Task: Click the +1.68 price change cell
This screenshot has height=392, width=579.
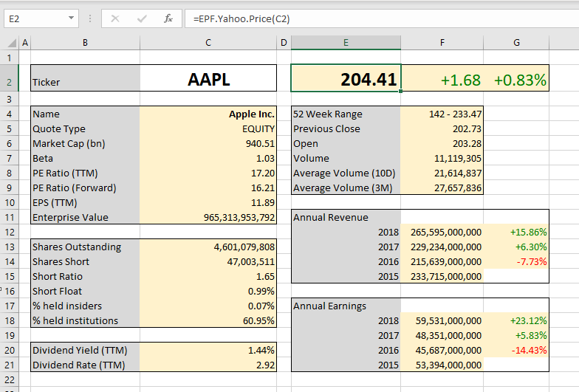Action: click(442, 78)
